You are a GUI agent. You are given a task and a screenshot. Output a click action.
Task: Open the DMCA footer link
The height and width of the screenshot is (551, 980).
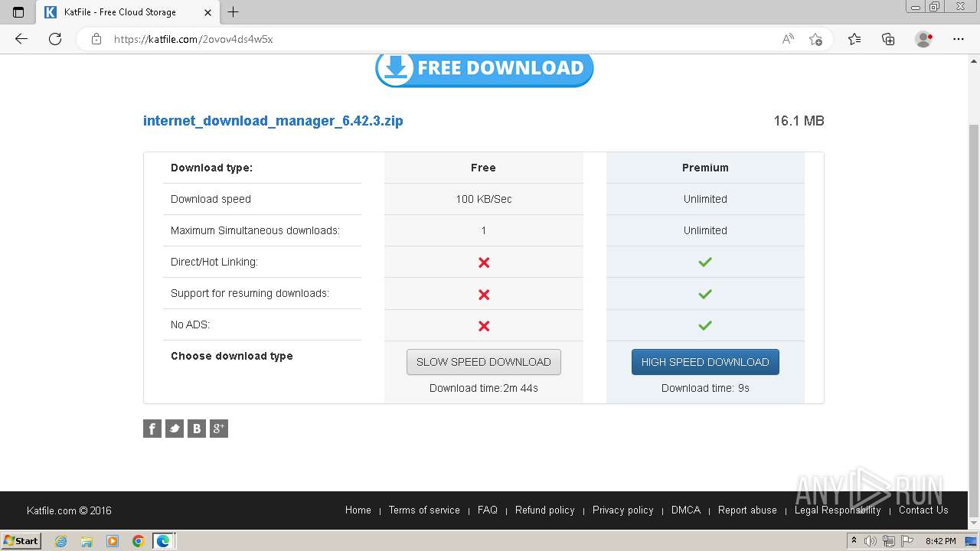(686, 510)
